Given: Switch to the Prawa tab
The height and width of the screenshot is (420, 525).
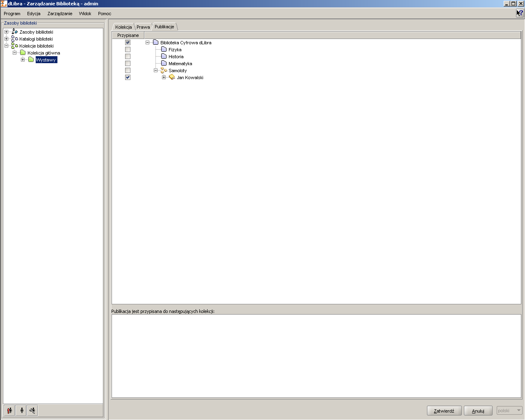Looking at the screenshot, I should (x=143, y=27).
